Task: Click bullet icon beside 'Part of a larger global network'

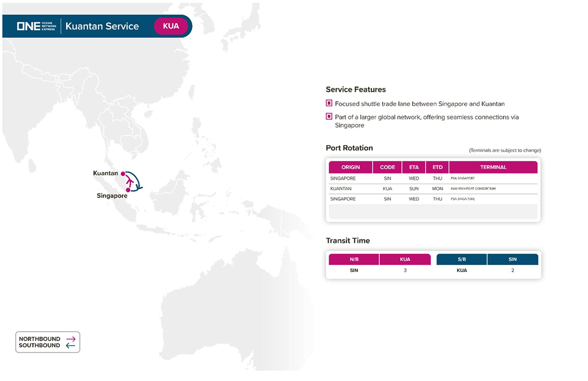Action: pyautogui.click(x=329, y=116)
